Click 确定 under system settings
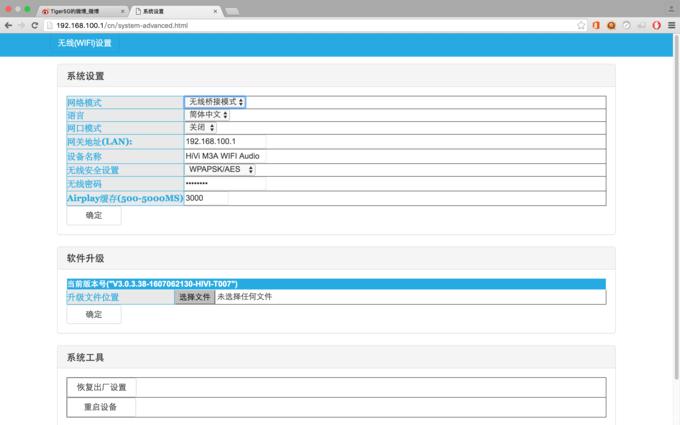Screen dimensions: 680x425 coord(94,215)
